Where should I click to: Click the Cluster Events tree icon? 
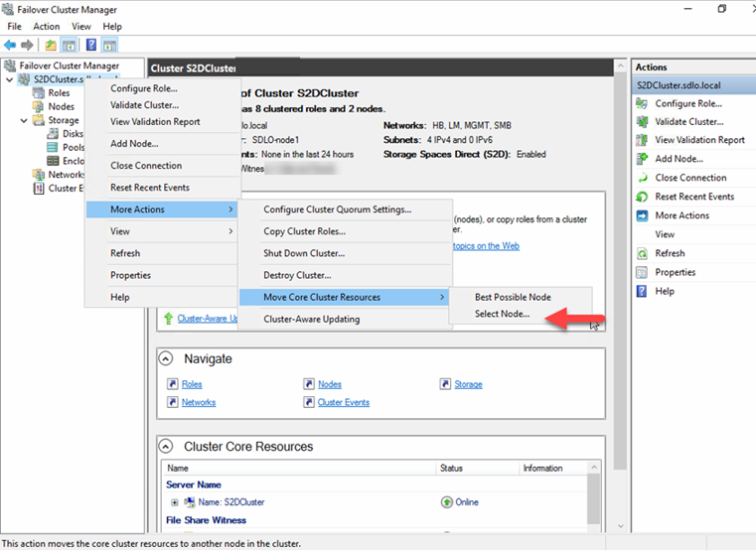pyautogui.click(x=39, y=188)
